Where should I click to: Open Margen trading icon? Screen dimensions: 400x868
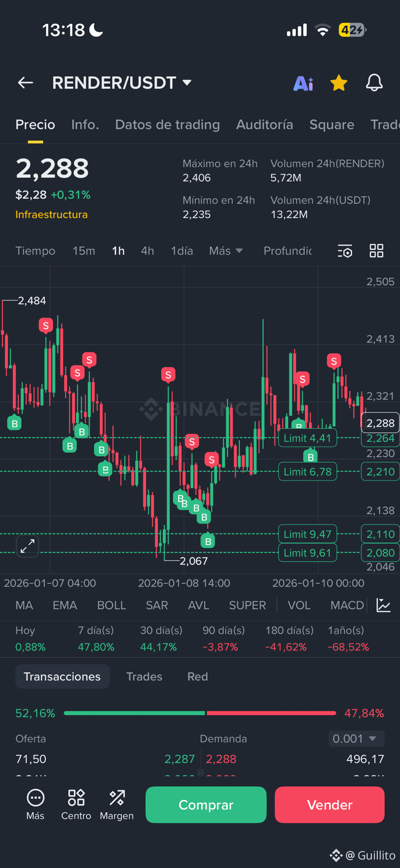coord(116,805)
